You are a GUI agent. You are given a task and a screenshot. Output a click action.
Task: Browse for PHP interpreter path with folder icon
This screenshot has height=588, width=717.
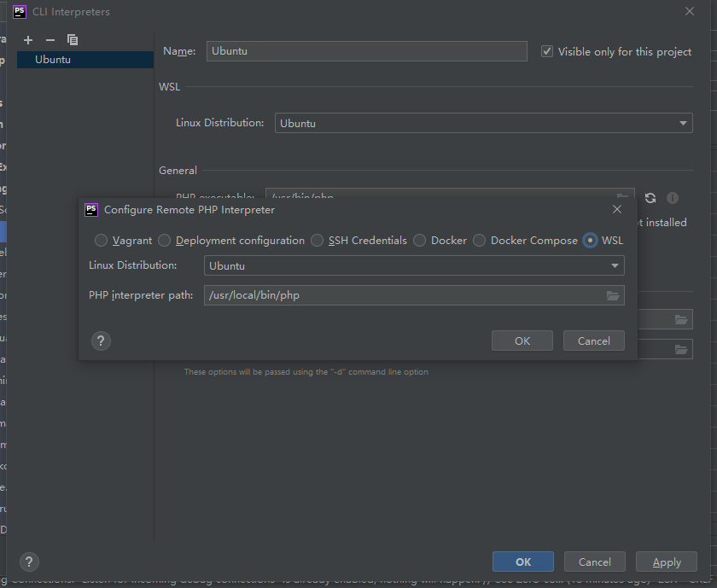pyautogui.click(x=613, y=295)
